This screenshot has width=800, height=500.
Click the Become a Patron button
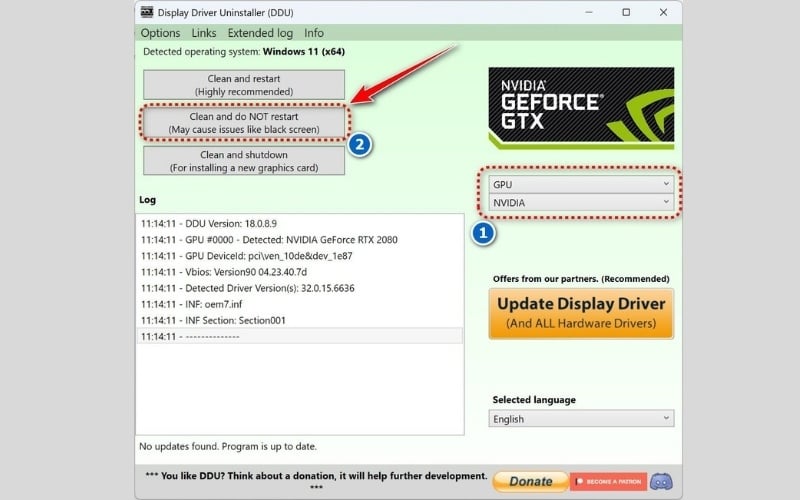coord(608,481)
